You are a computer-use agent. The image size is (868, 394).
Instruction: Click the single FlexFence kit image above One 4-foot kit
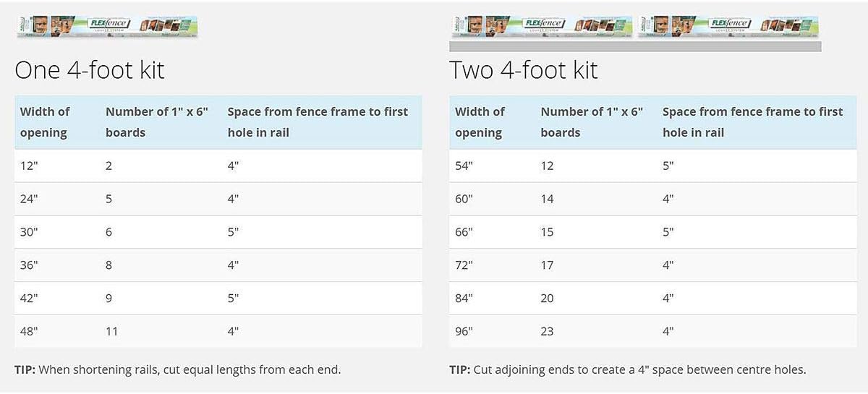[107, 25]
